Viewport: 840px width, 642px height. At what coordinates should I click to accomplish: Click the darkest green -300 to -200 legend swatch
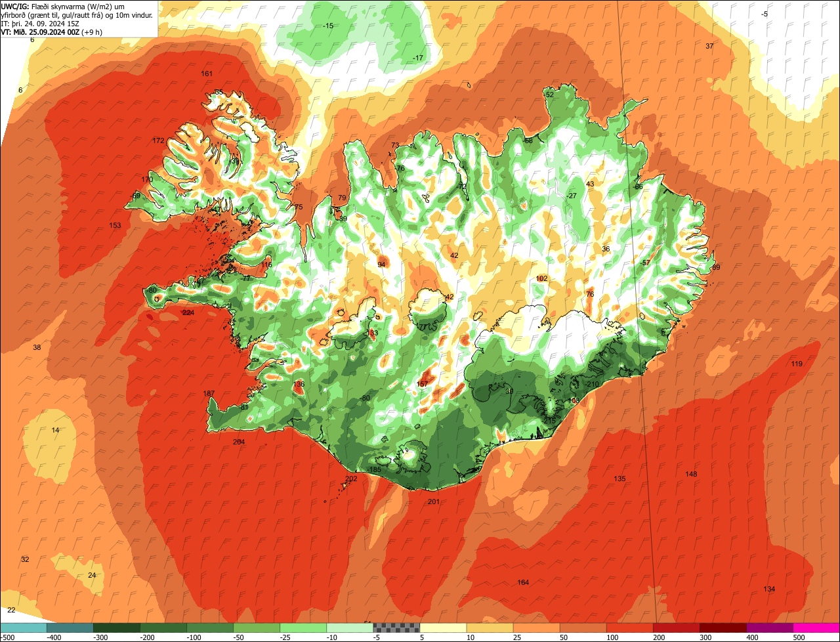click(116, 628)
